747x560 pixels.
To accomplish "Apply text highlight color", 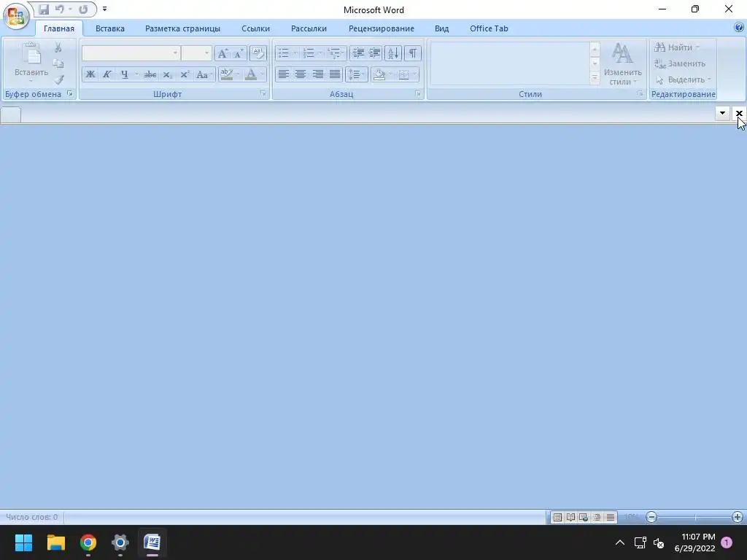I will click(x=227, y=74).
